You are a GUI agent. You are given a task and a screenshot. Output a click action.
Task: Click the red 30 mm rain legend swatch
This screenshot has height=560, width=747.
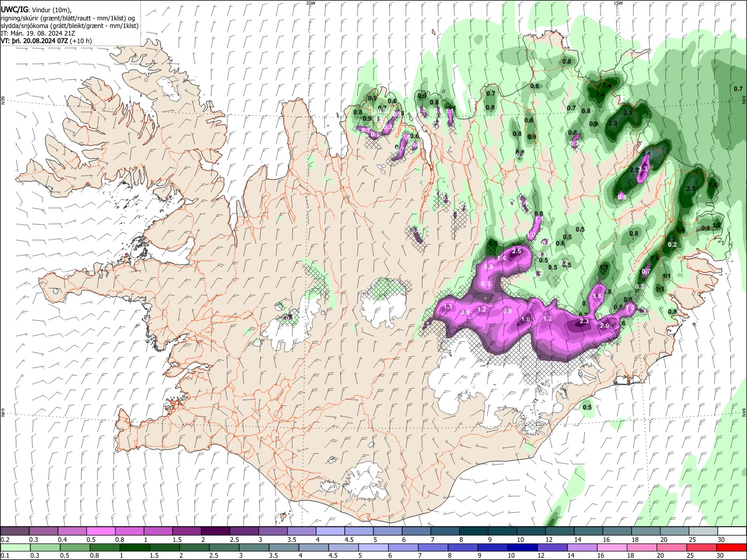[731, 548]
